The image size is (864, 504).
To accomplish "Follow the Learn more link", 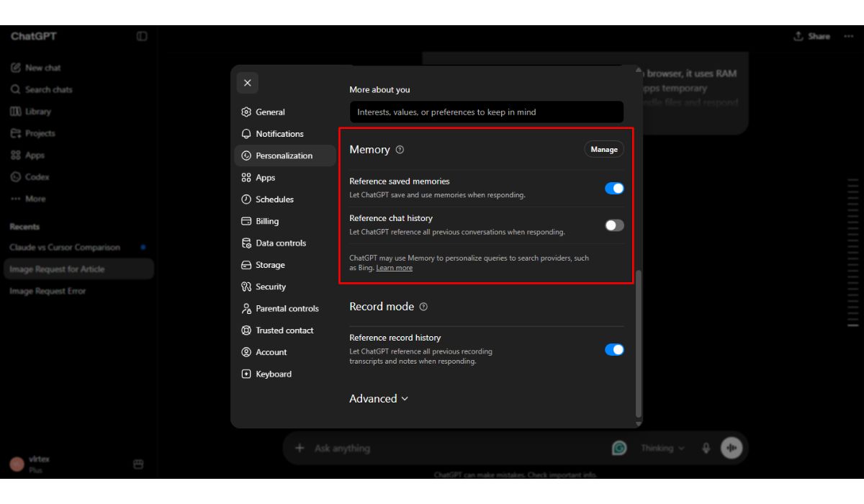I will click(x=394, y=268).
